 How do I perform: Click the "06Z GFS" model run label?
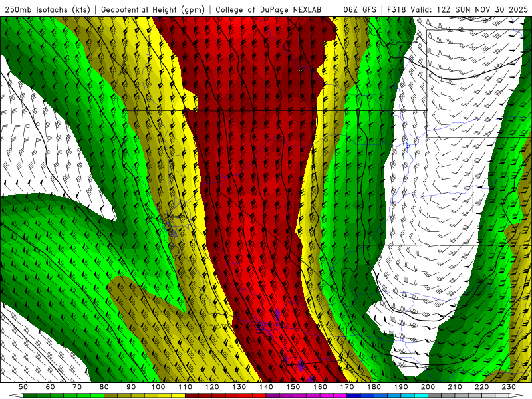click(x=360, y=10)
